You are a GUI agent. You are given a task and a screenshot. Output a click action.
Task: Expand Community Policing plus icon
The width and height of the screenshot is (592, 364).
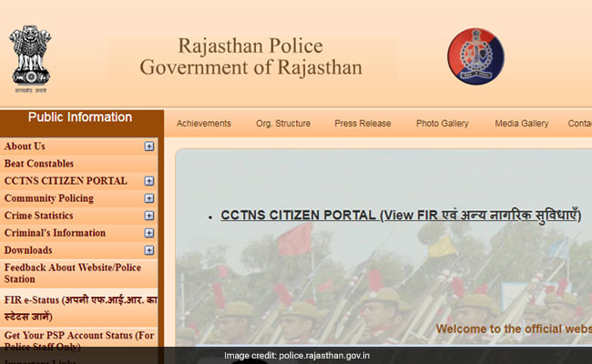[149, 198]
